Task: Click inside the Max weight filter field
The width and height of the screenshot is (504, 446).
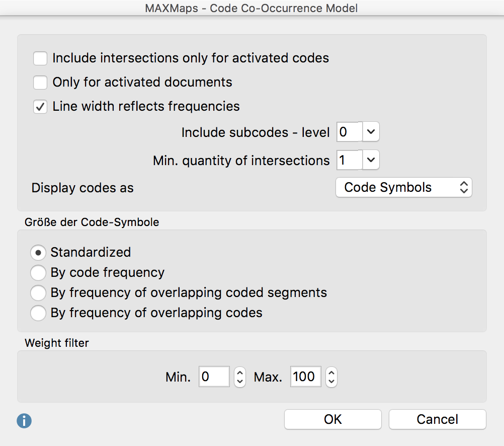Action: coord(305,377)
